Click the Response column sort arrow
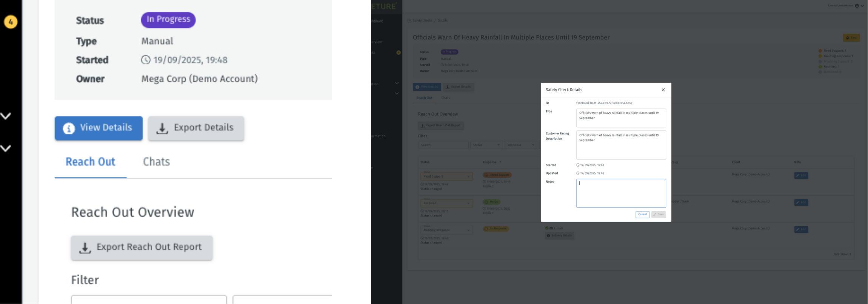This screenshot has width=868, height=304. [500, 162]
